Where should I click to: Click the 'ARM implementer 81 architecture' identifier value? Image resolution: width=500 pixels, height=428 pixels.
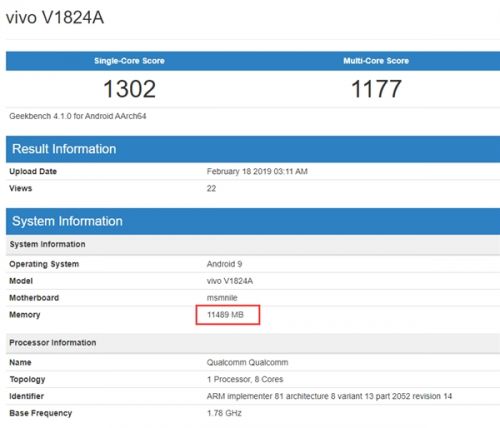pos(329,396)
